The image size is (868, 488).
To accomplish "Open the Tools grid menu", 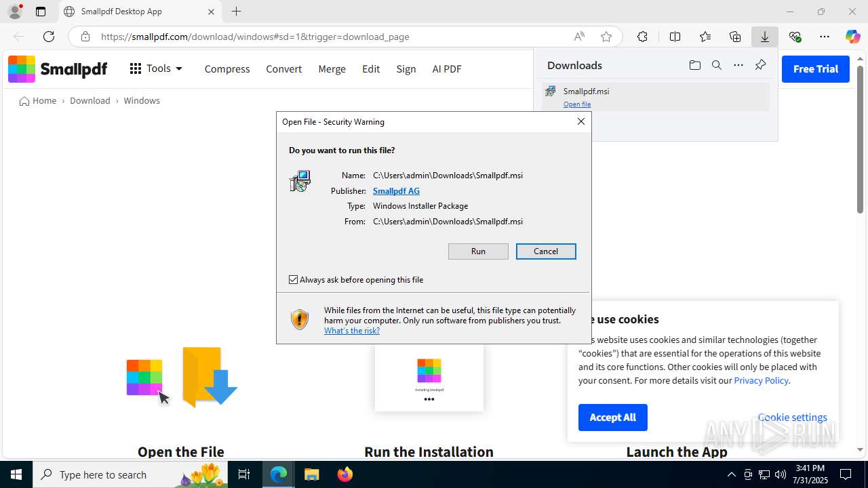I will click(156, 68).
